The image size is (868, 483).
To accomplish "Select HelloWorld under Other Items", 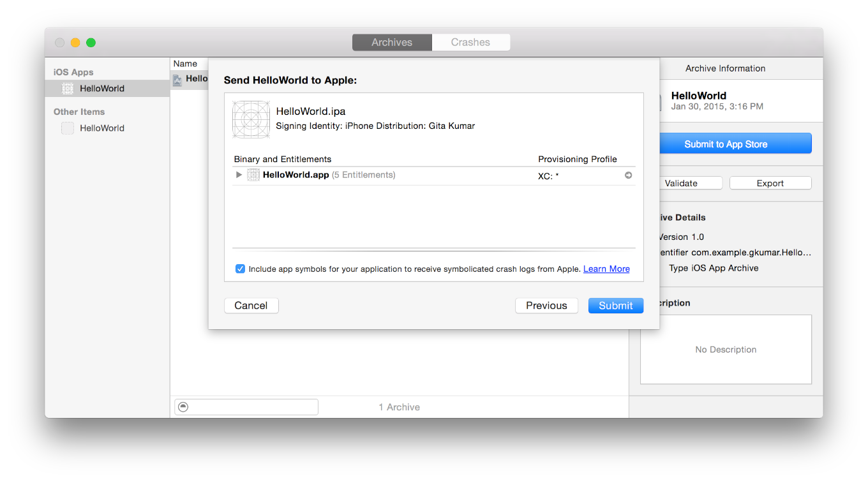I will [x=107, y=128].
